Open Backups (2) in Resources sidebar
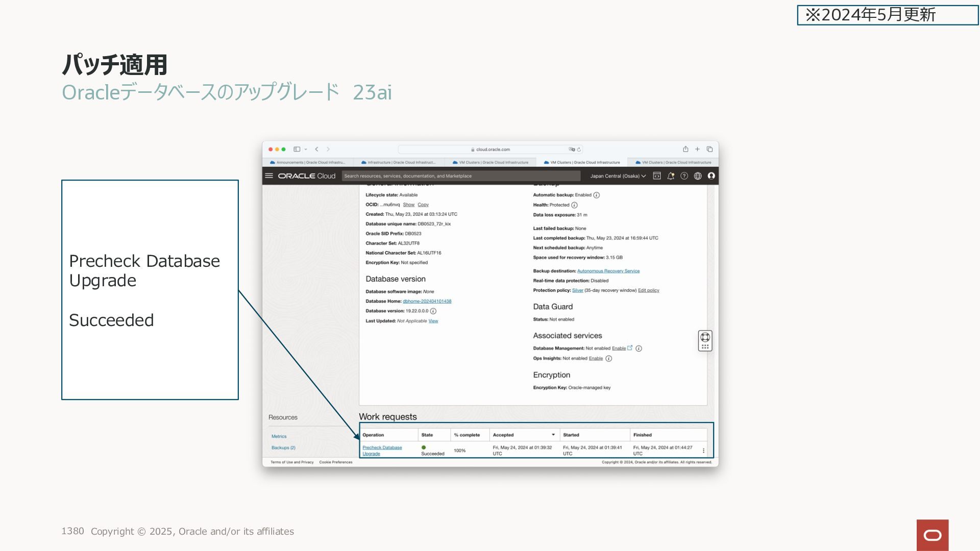Viewport: 980px width, 551px height. 283,447
